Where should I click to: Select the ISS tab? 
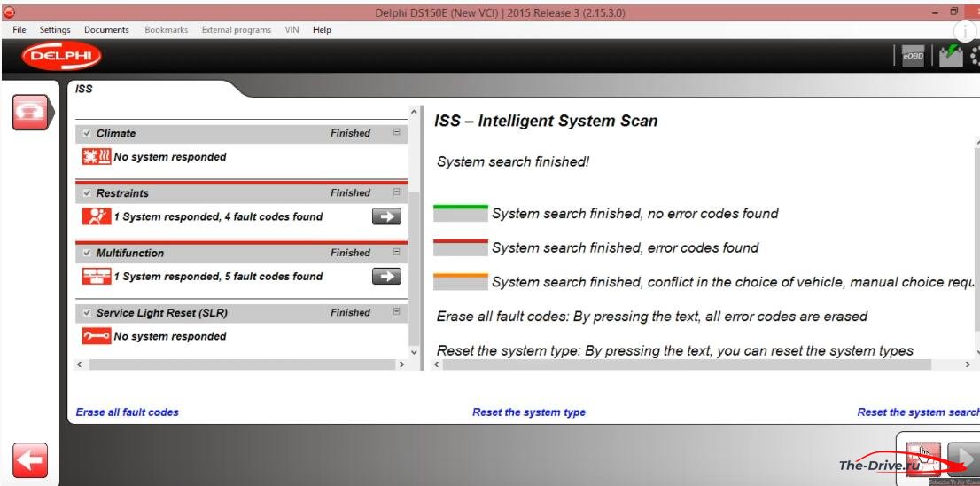click(84, 89)
